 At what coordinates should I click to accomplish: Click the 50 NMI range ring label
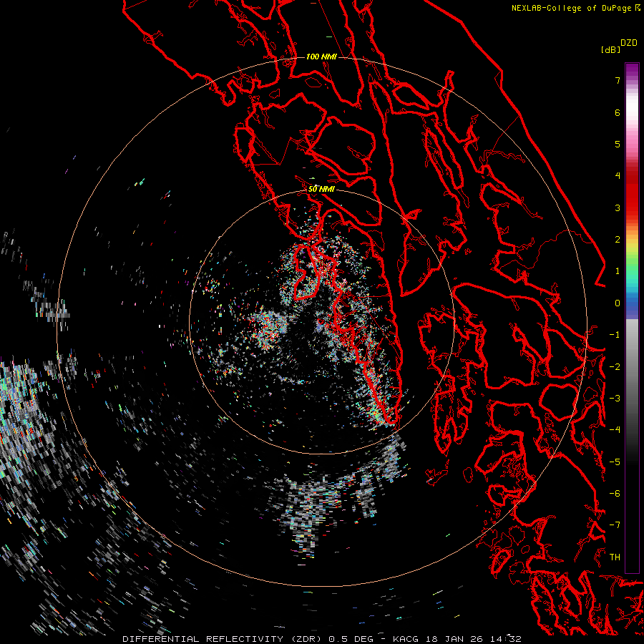coord(321,189)
